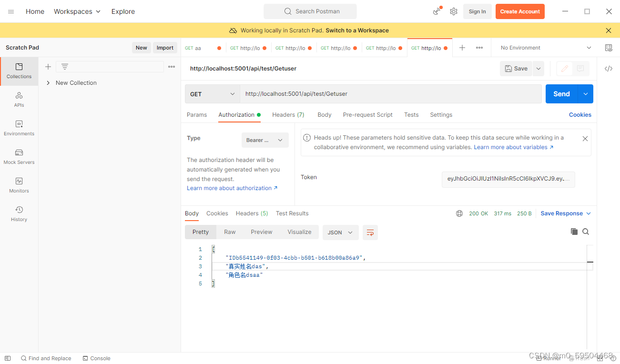Open Postman Settings gear
The width and height of the screenshot is (620, 364).
tap(454, 11)
